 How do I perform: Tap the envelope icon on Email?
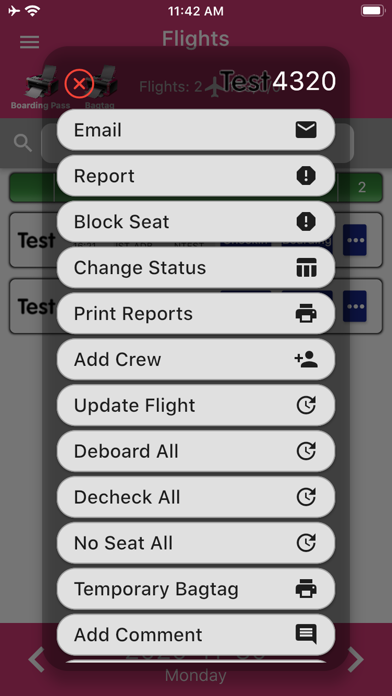[x=306, y=130]
